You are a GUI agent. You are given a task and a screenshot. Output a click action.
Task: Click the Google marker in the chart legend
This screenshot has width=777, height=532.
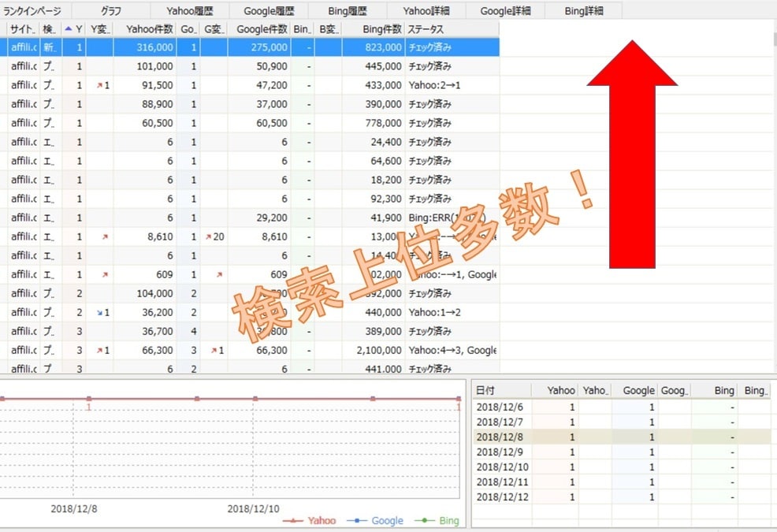point(357,521)
